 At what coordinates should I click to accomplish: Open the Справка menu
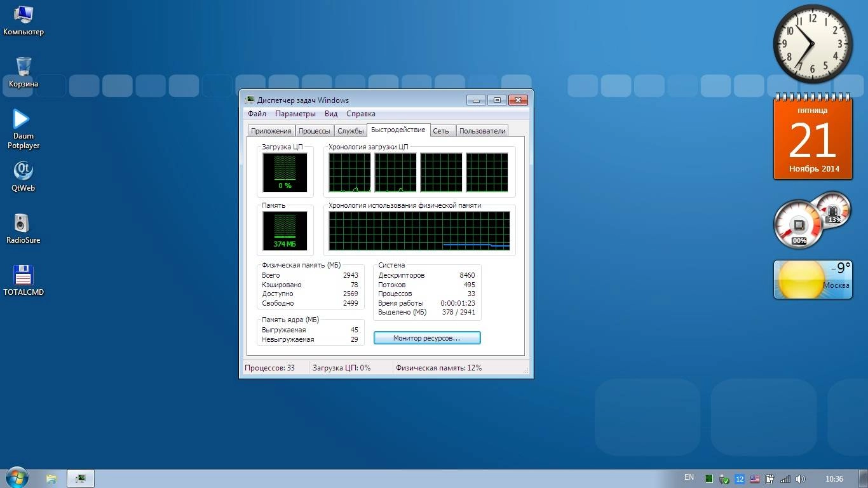click(x=361, y=114)
